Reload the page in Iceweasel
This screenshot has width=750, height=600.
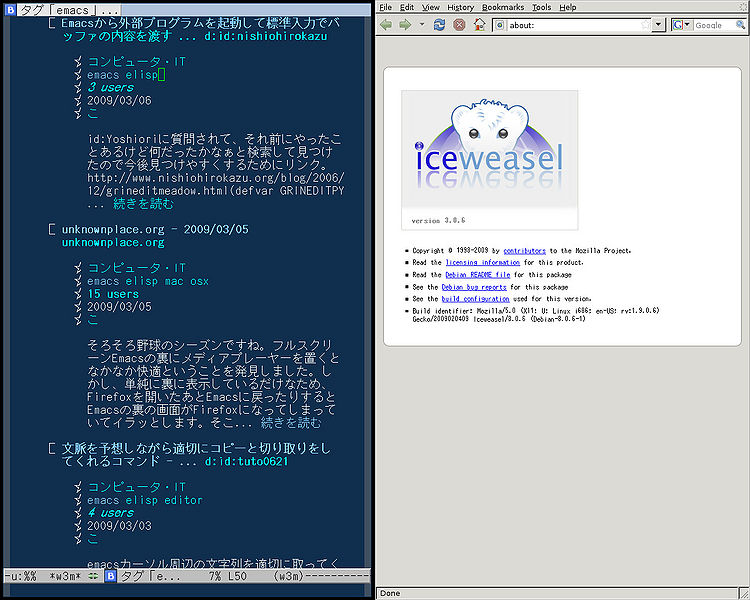pyautogui.click(x=439, y=25)
